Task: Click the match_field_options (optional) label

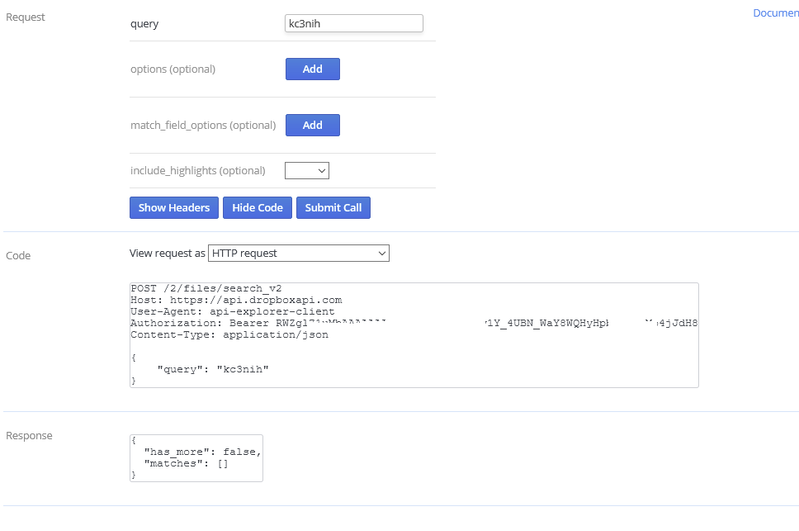Action: (x=203, y=125)
